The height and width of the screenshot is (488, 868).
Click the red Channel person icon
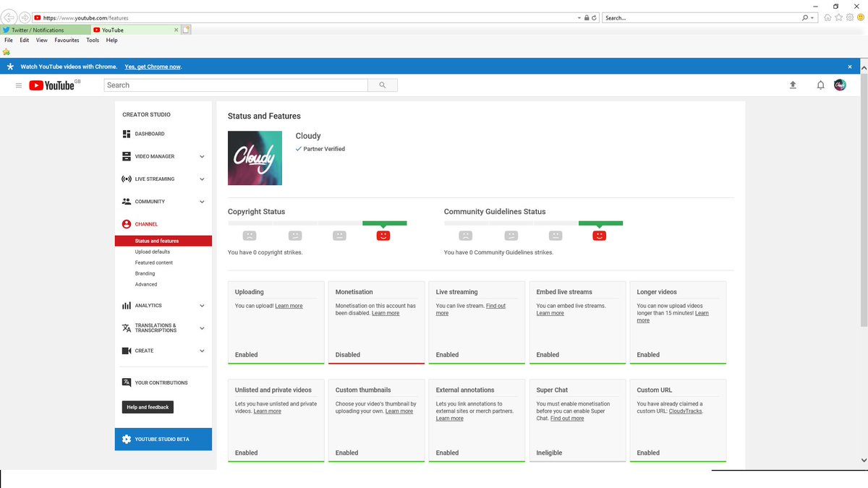coord(127,224)
